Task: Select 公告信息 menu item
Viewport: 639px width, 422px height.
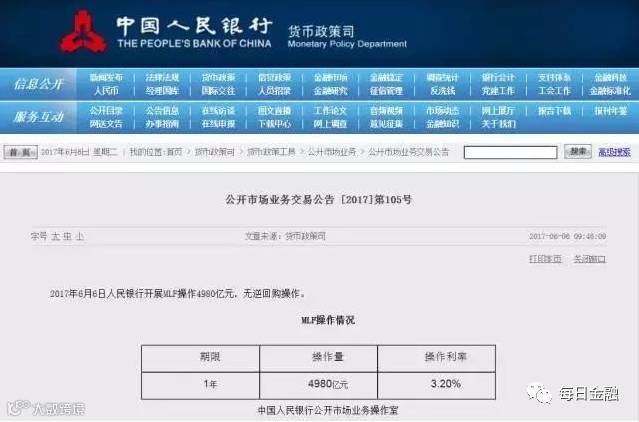Action: pos(162,110)
